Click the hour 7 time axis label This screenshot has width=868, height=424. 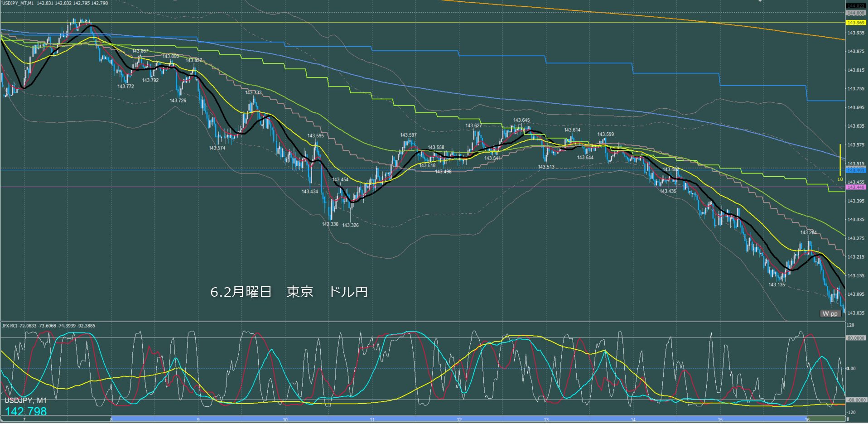(24, 420)
